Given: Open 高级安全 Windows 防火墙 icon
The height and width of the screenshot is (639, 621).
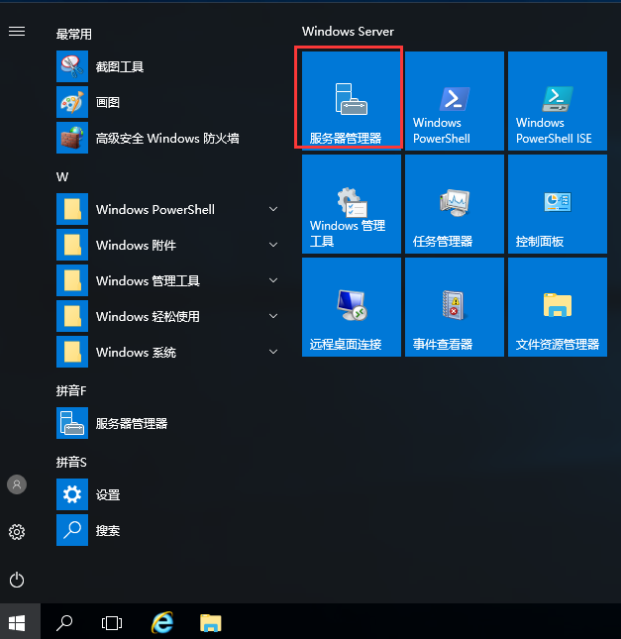Looking at the screenshot, I should pyautogui.click(x=72, y=138).
